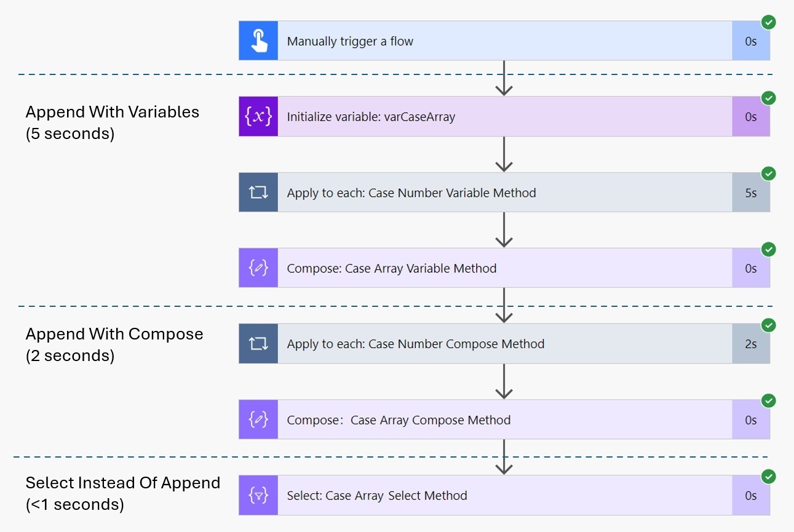The image size is (794, 532).
Task: Click the manual trigger hand icon
Action: pyautogui.click(x=258, y=41)
